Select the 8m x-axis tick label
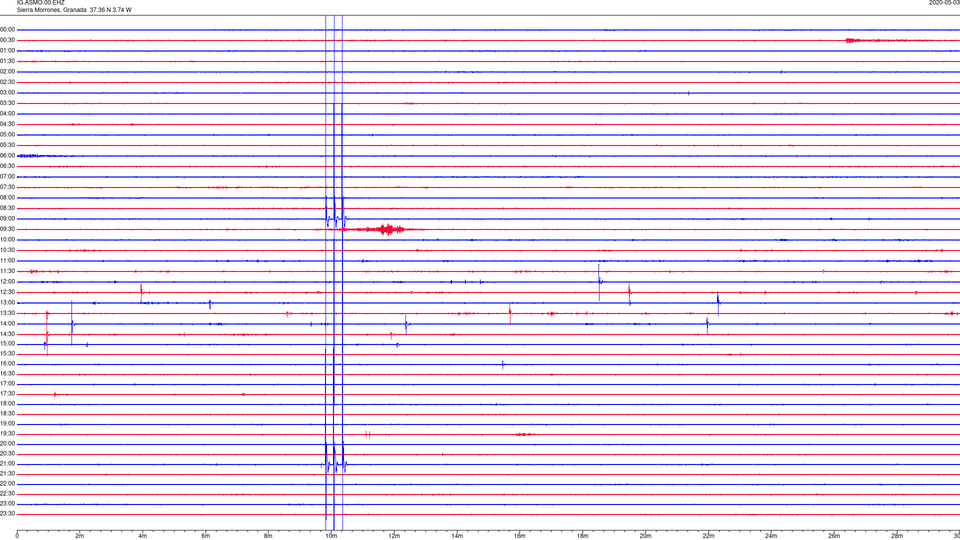Image resolution: width=960 pixels, height=540 pixels. coord(268,536)
